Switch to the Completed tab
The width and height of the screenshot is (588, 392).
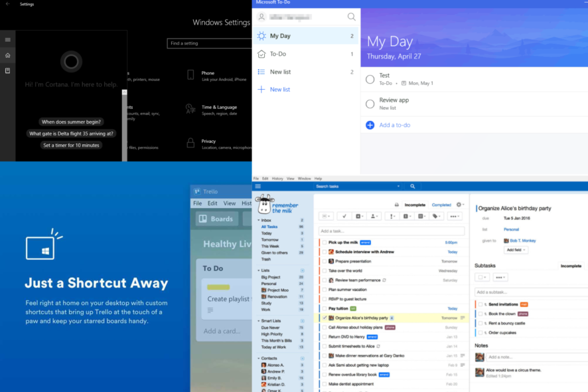(x=441, y=205)
